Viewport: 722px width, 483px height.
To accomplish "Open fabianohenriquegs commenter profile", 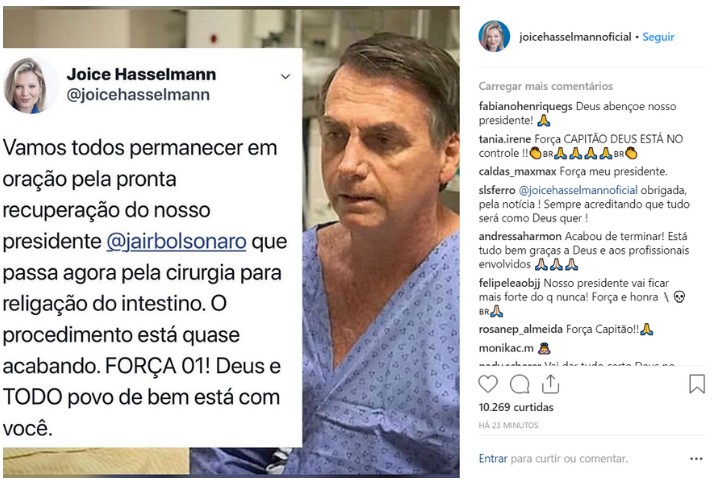I will 525,106.
